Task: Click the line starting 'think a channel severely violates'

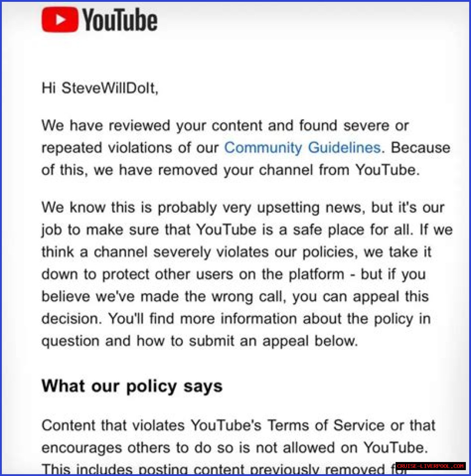Action: (236, 252)
